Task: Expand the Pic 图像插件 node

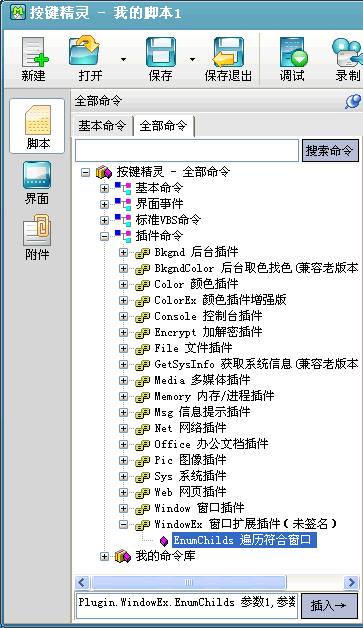Action: pyautogui.click(x=123, y=461)
